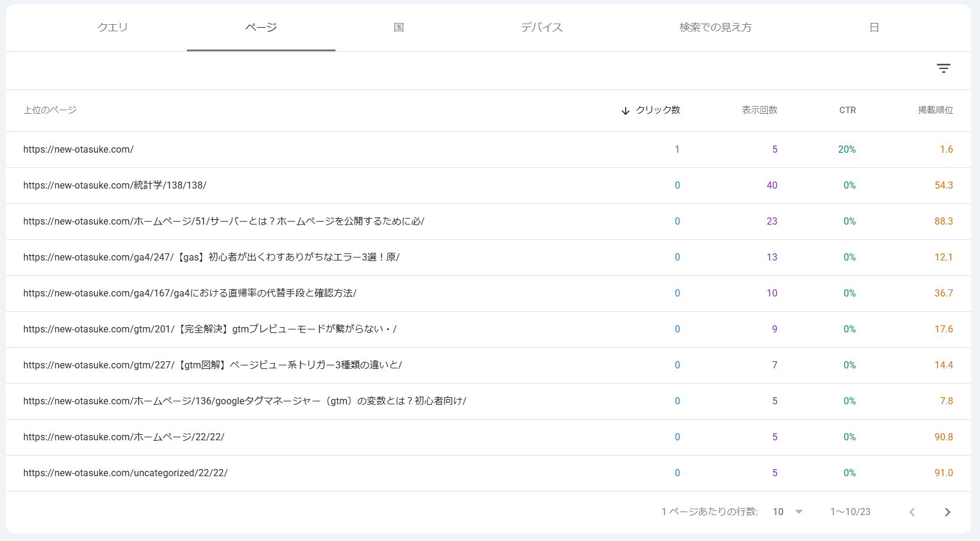
Task: Click the 13 impressions value
Action: point(772,258)
